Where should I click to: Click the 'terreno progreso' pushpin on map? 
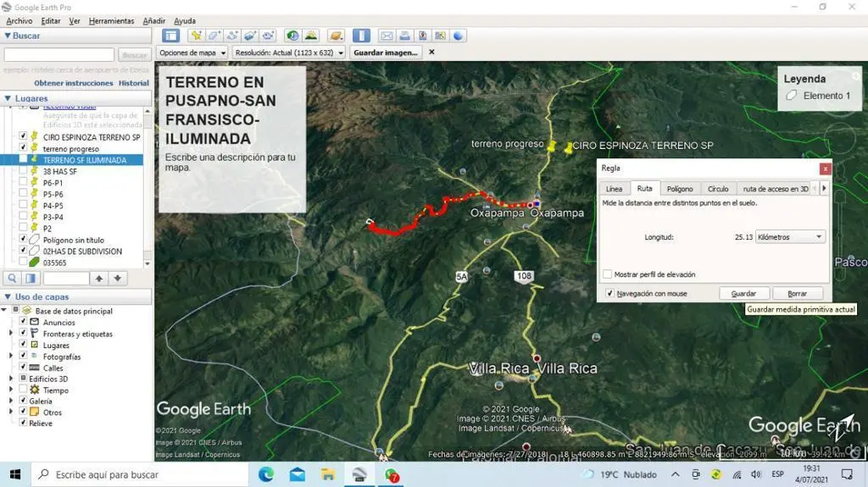coord(551,147)
